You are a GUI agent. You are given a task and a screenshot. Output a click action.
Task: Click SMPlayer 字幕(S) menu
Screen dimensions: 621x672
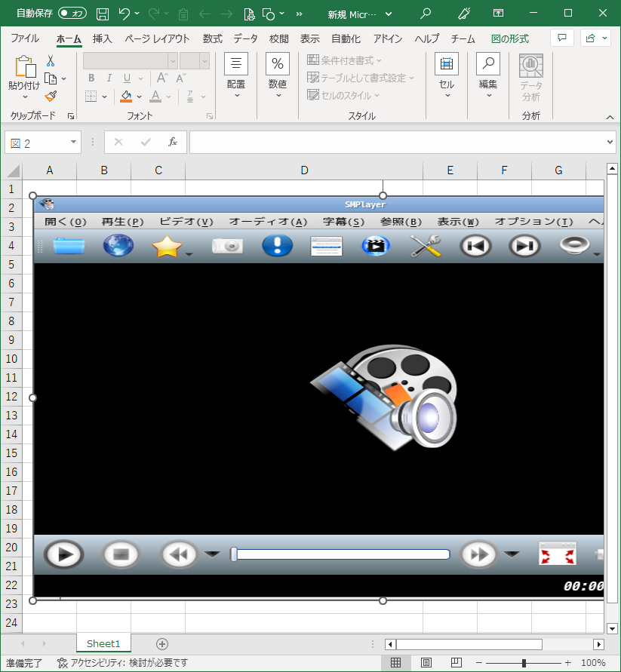pos(343,222)
